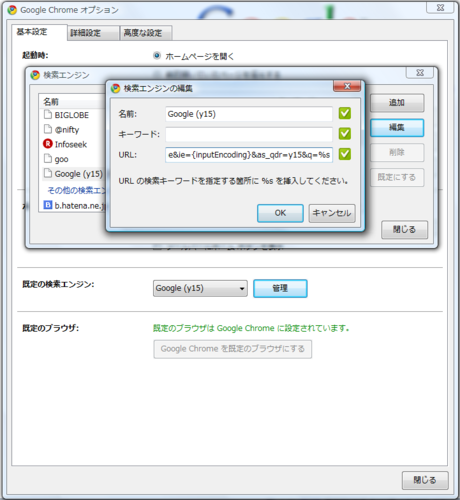Click 閉じる in 検索エンジン window
Image resolution: width=460 pixels, height=500 pixels.
click(x=404, y=230)
